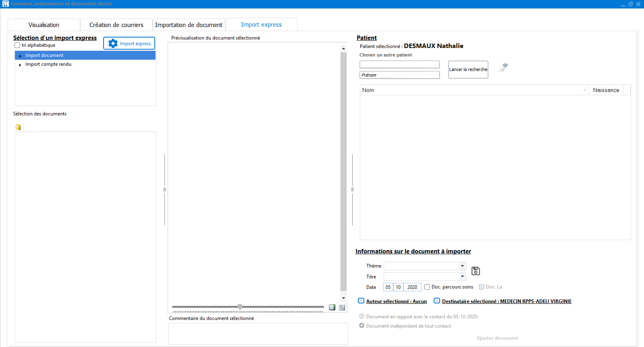
Task: Check the Doc. parcours soins box
Action: pyautogui.click(x=427, y=287)
